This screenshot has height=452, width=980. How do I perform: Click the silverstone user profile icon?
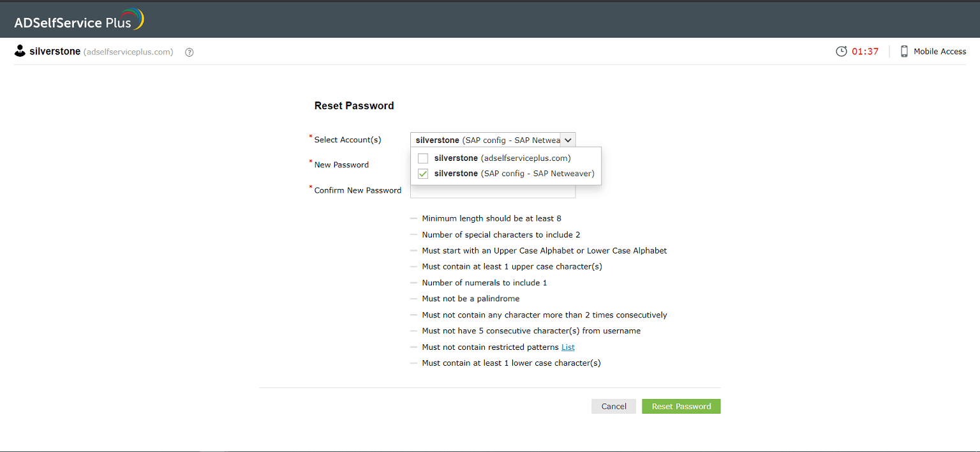click(x=20, y=51)
